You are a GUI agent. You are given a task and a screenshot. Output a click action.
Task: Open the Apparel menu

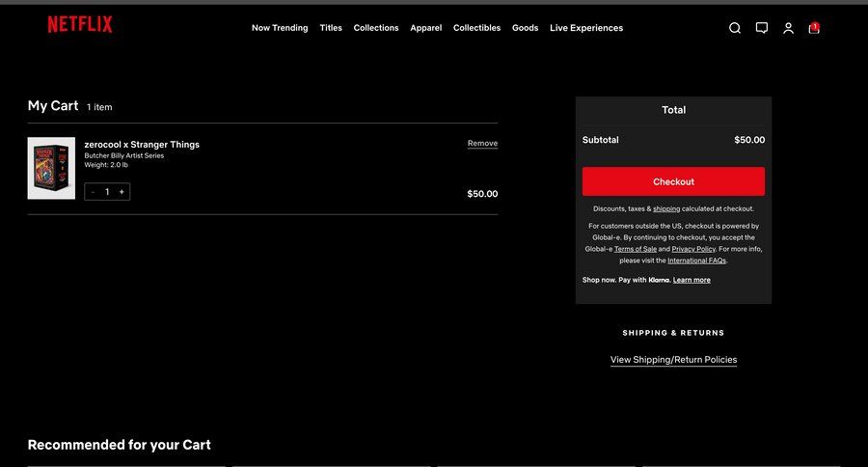(425, 28)
